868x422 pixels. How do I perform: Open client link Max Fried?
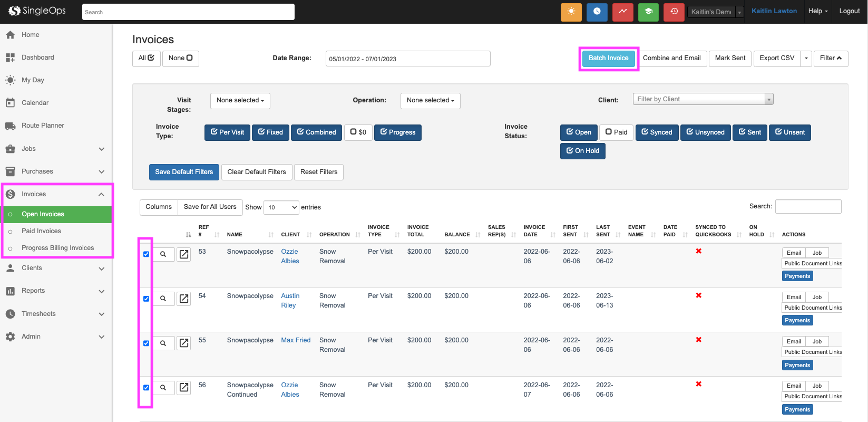coord(296,340)
